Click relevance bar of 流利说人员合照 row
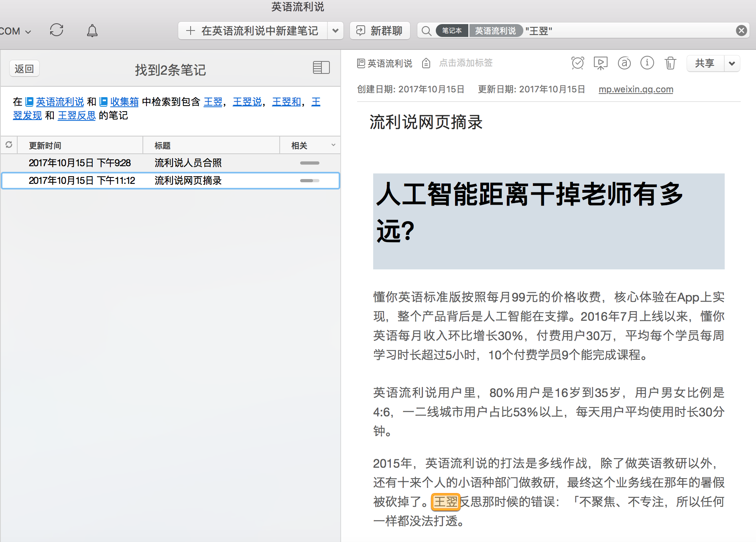Screen dimensions: 756x542 (x=310, y=163)
